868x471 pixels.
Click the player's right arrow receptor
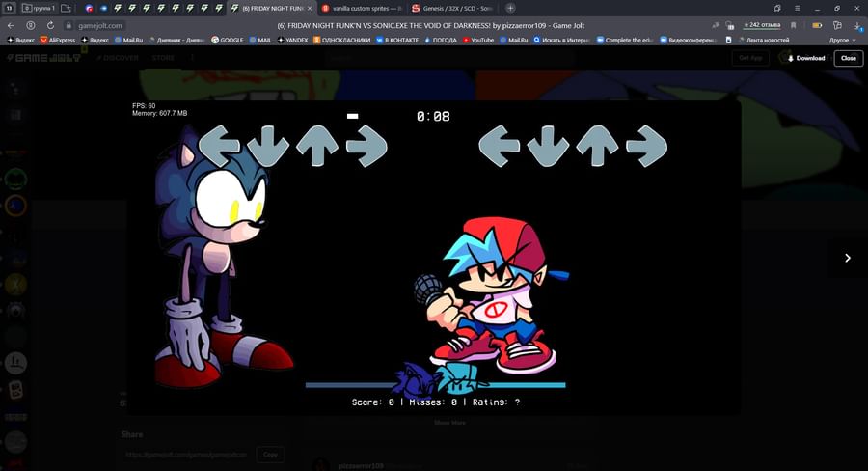coord(646,146)
